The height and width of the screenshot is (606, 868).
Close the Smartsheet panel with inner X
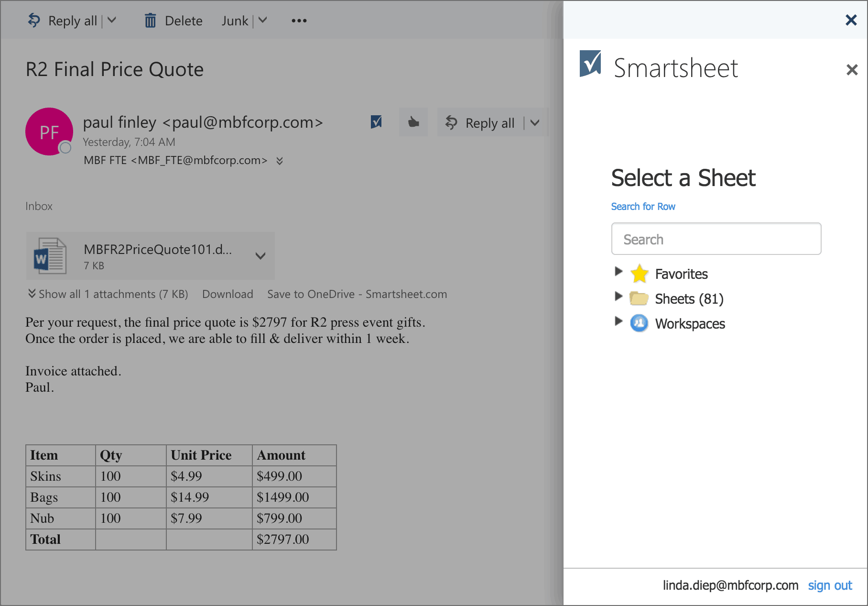852,70
